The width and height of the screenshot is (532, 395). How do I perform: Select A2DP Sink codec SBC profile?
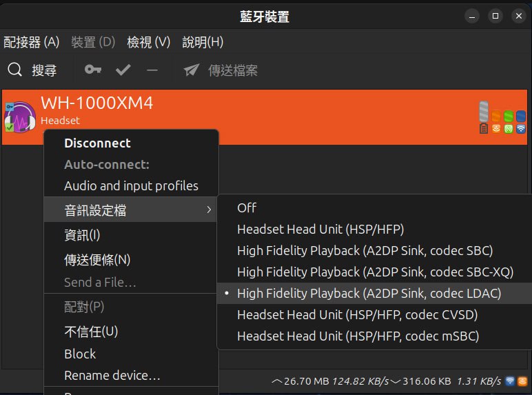point(374,251)
